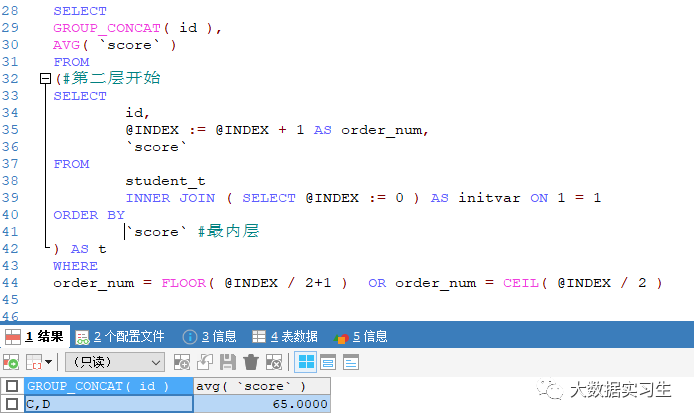
Task: Duplicate the current result row
Action: coord(205,362)
